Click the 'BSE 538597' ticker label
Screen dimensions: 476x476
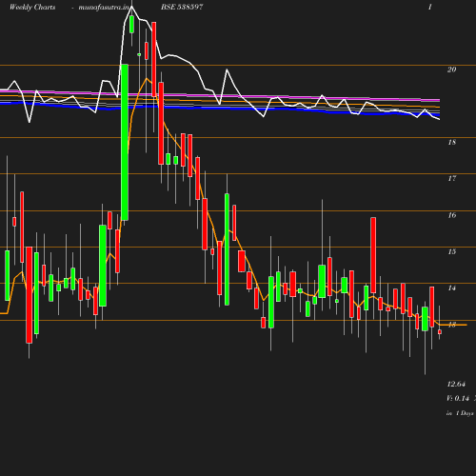click(x=182, y=7)
